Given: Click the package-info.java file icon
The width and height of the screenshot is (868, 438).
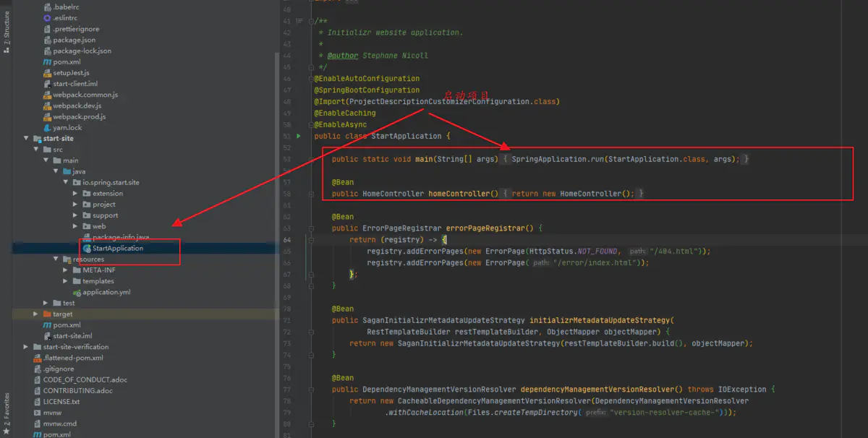Looking at the screenshot, I should 87,237.
